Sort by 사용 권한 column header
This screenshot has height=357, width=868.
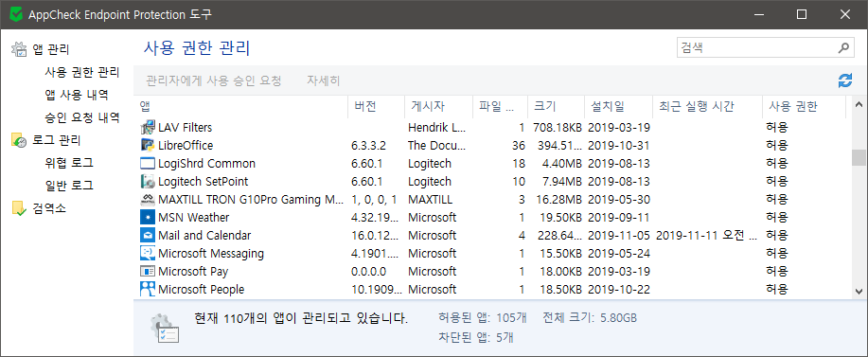804,107
